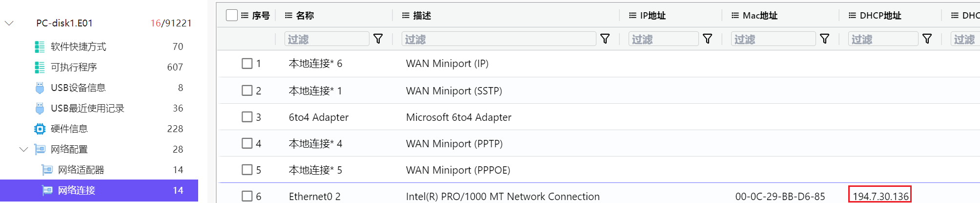The image size is (980, 203).
Task: Click the DHCP address 194.7.30.136
Action: (880, 196)
